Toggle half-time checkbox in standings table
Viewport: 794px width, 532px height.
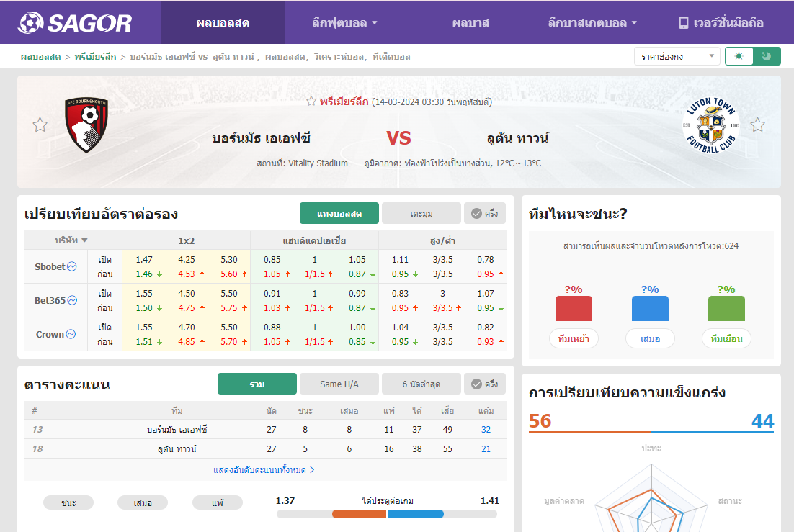point(485,384)
